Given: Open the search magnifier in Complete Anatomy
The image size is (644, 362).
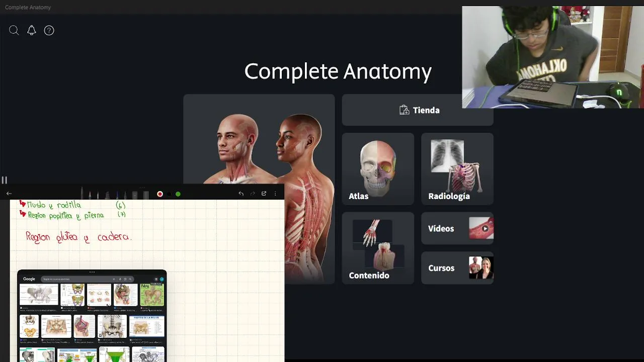Looking at the screenshot, I should point(14,31).
